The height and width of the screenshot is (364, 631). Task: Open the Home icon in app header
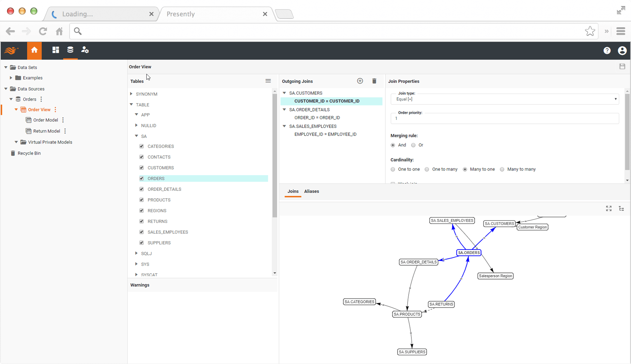(x=34, y=50)
